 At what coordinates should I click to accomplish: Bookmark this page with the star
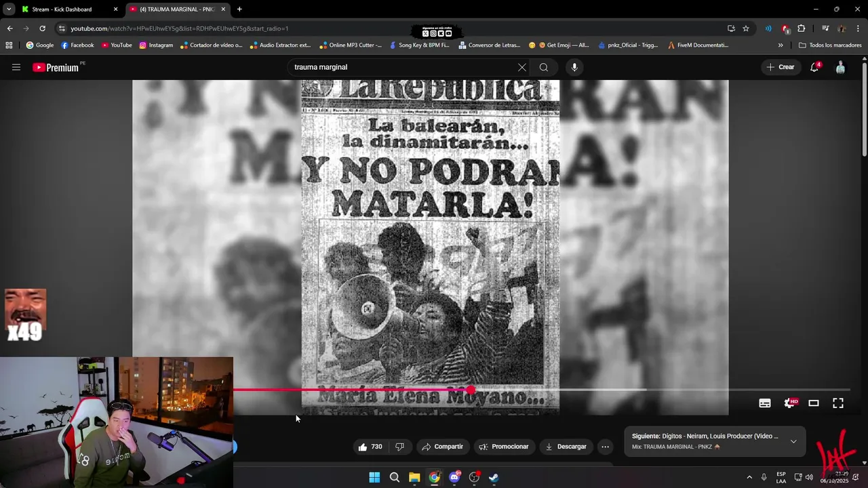[x=746, y=28]
